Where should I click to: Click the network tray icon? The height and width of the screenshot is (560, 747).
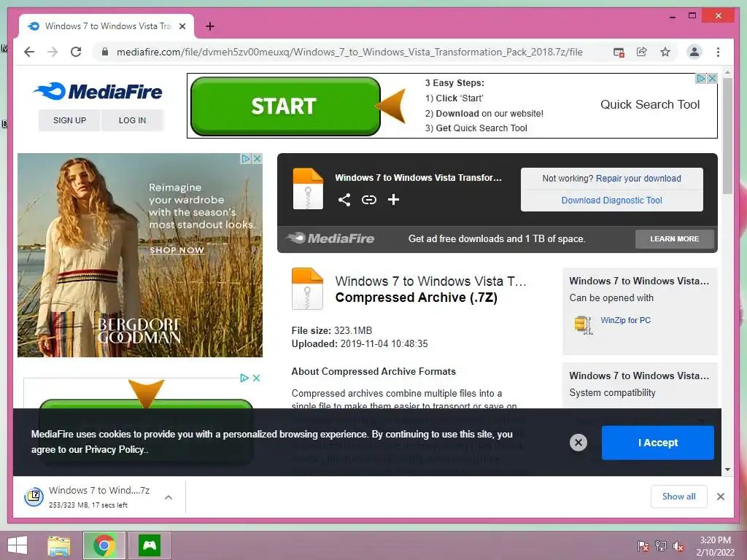click(661, 545)
